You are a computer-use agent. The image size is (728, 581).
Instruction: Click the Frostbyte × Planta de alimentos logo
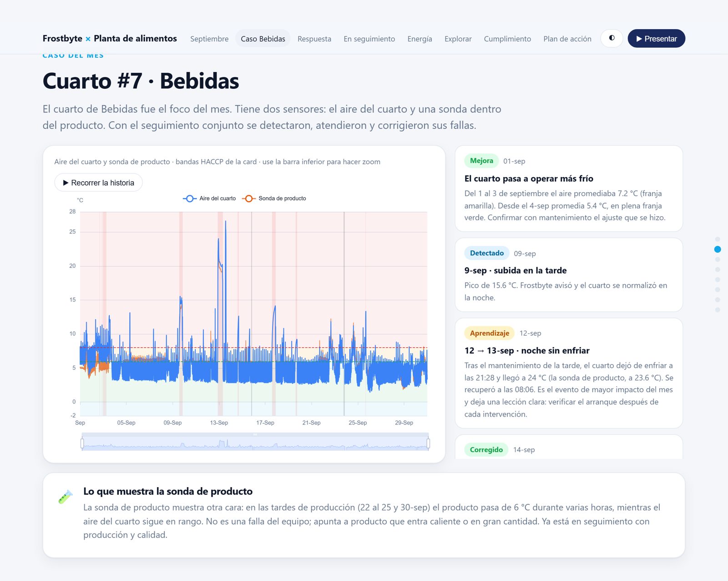point(110,39)
